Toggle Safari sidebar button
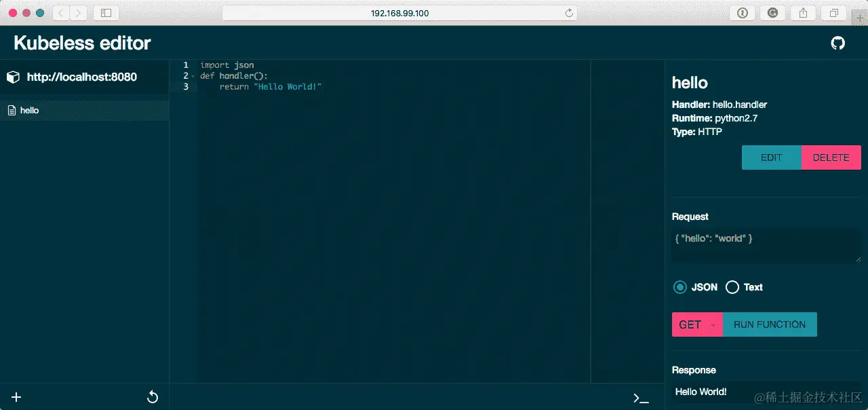Image resolution: width=868 pixels, height=410 pixels. [106, 13]
